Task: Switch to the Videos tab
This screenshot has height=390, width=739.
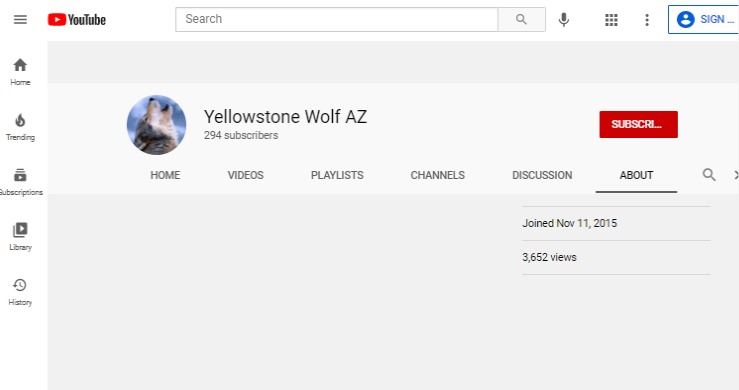Action: (246, 175)
